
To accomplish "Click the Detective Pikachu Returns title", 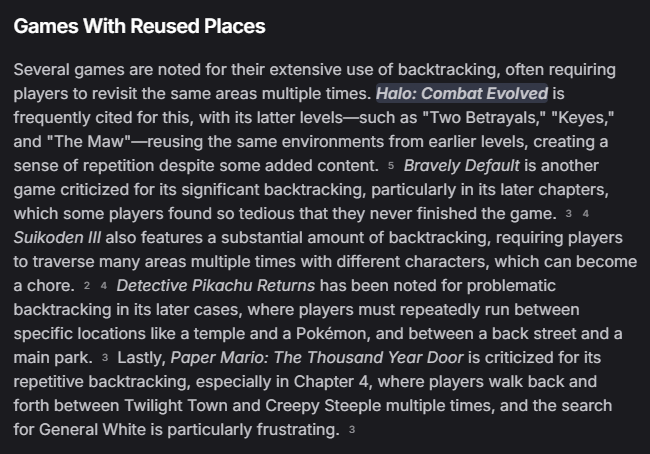I will pyautogui.click(x=216, y=286).
